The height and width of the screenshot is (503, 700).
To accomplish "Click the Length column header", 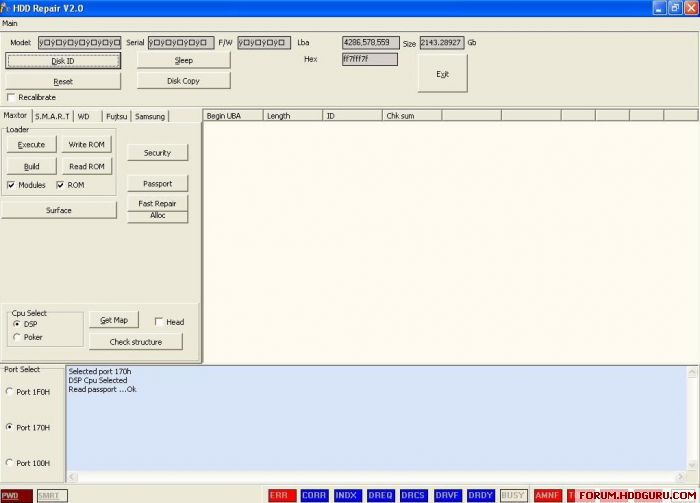I will click(292, 116).
